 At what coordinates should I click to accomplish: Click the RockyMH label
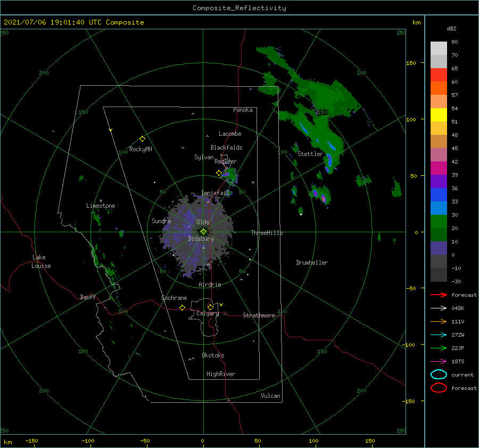pos(141,149)
